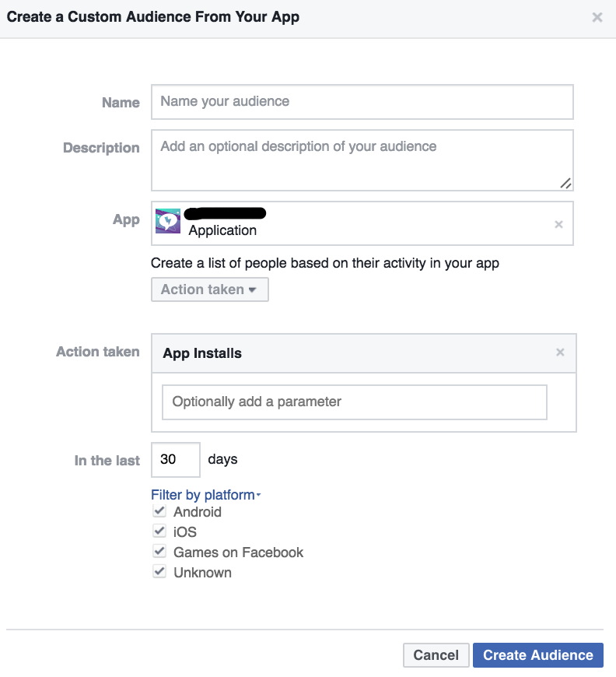616x677 pixels.
Task: Open the Action taken dropdown button
Action: pos(209,289)
